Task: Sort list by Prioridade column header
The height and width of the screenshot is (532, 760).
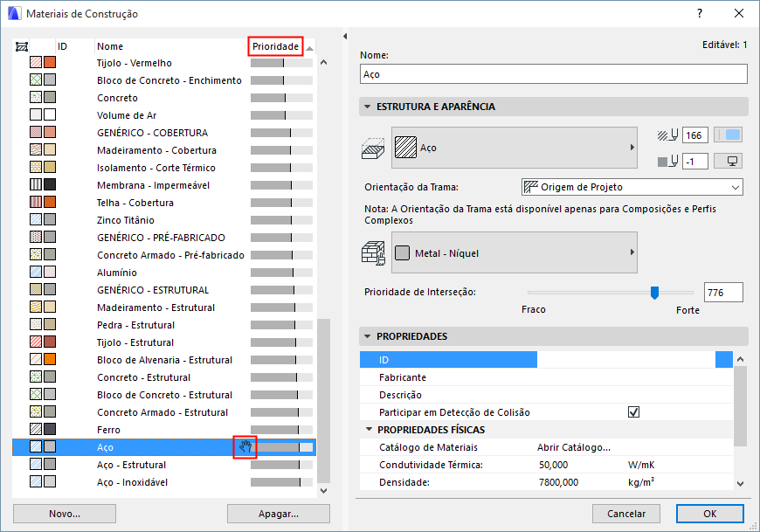Action: tap(275, 46)
